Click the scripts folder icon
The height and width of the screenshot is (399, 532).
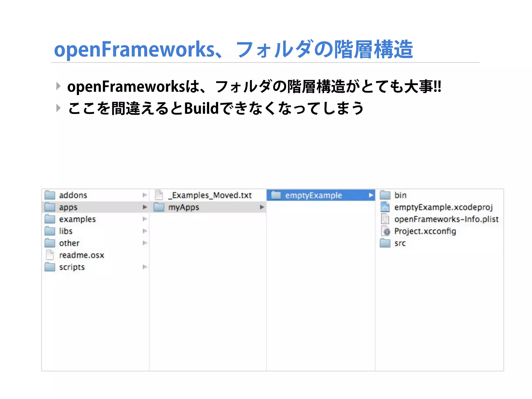(50, 267)
